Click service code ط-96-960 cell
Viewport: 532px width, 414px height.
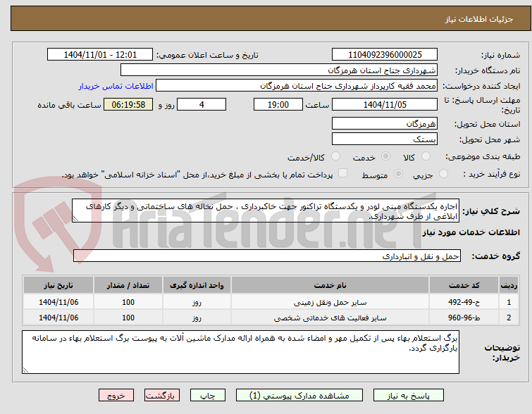click(x=464, y=318)
